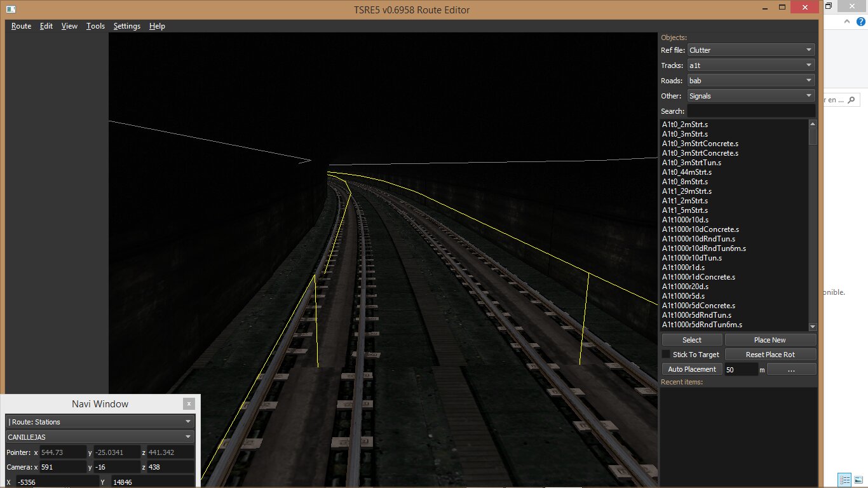Expand the CANILLEJAS station dropdown
The width and height of the screenshot is (868, 488).
100,437
